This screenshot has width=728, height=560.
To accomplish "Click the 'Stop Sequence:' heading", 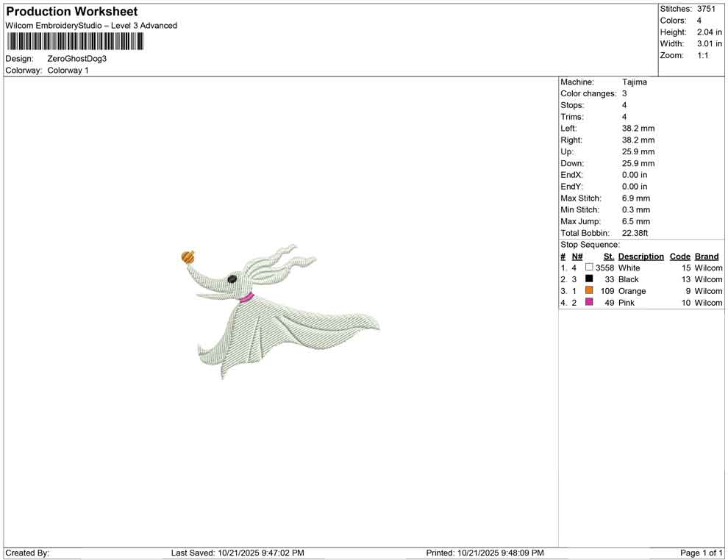I will tap(590, 245).
